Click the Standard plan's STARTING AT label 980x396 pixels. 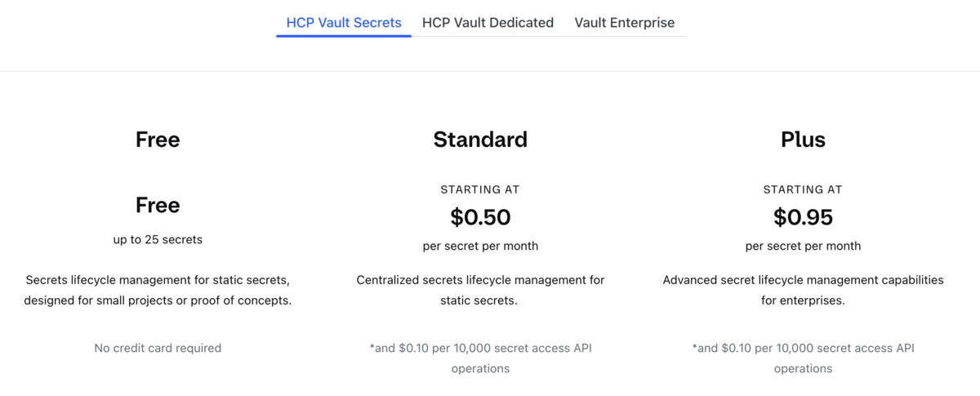[x=480, y=189]
